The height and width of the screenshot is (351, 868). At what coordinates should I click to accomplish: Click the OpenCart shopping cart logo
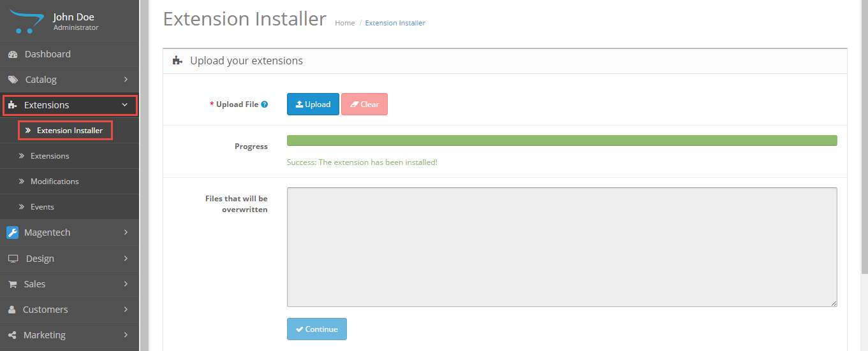tap(26, 21)
